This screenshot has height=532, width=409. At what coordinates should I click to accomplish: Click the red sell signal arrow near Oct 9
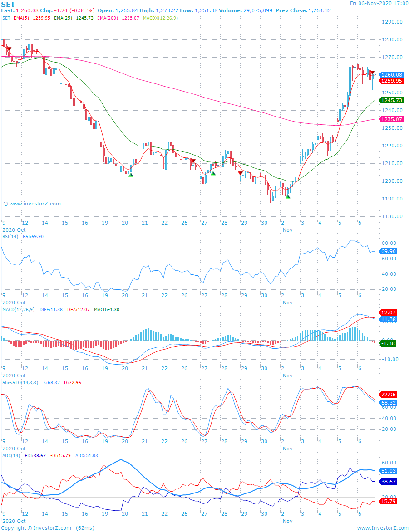(x=9, y=49)
